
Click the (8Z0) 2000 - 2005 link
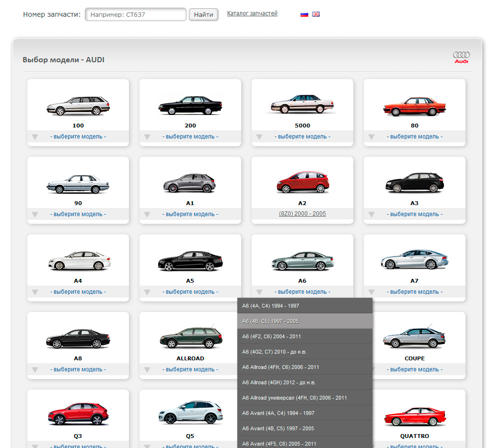[x=302, y=214]
